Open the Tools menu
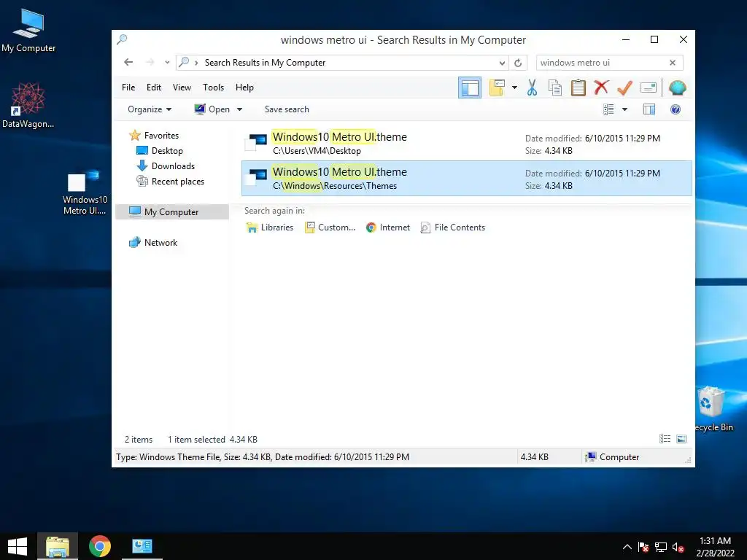 [213, 87]
